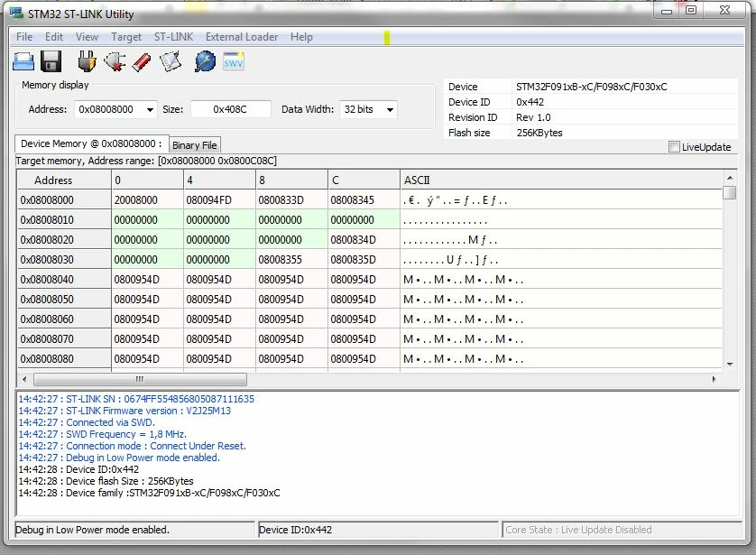Image resolution: width=756 pixels, height=555 pixels.
Task: Select cell 20008000 in row 0x08008000
Action: [x=147, y=199]
